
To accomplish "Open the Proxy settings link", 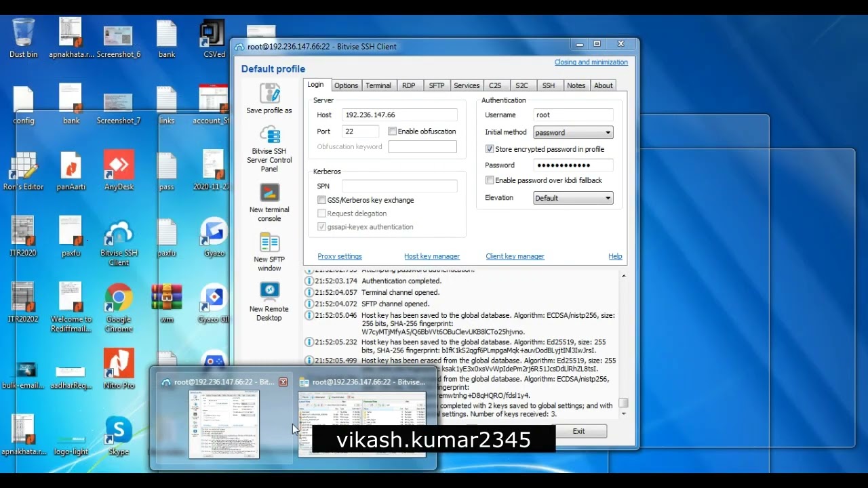I will (x=340, y=256).
